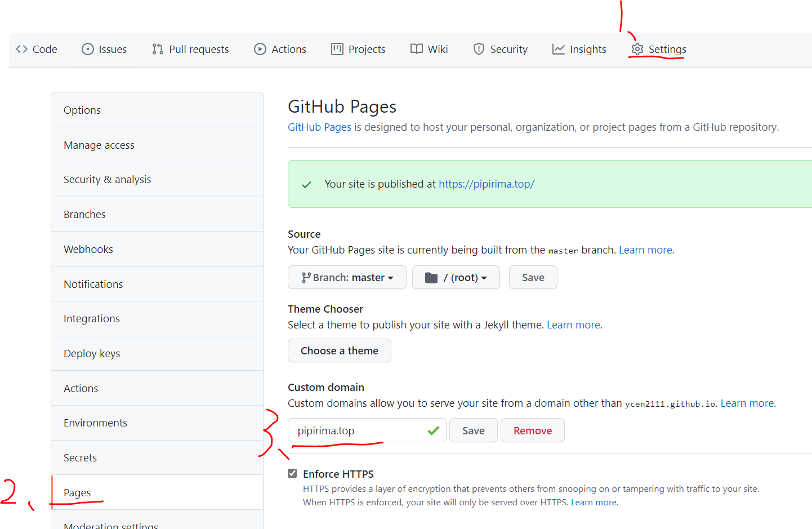Screen dimensions: 812x529
Task: Remove the custom domain
Action: tap(533, 430)
